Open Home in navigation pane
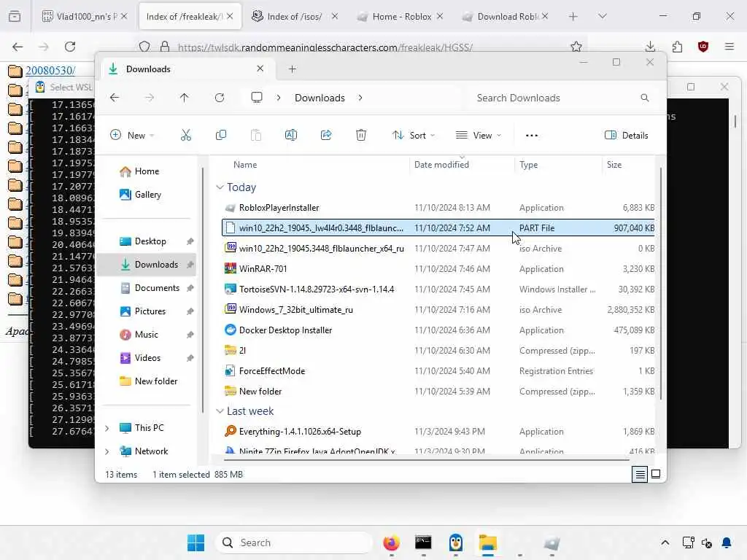 pyautogui.click(x=146, y=171)
